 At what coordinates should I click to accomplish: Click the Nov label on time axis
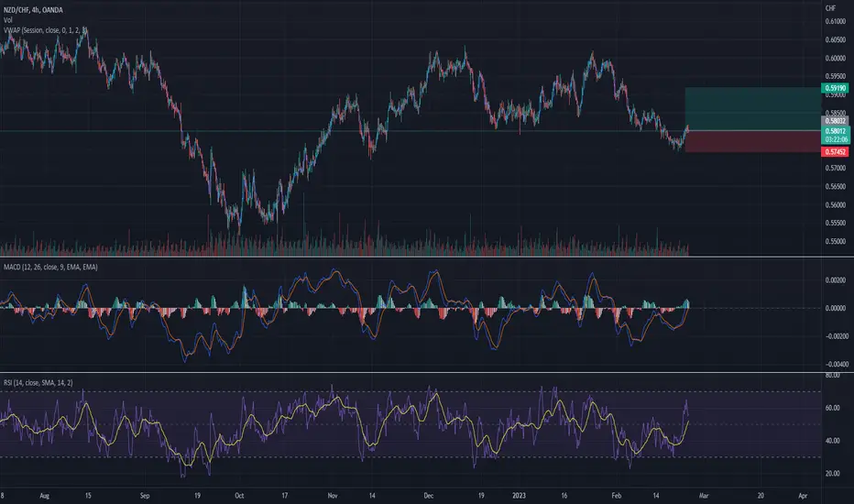(x=333, y=495)
